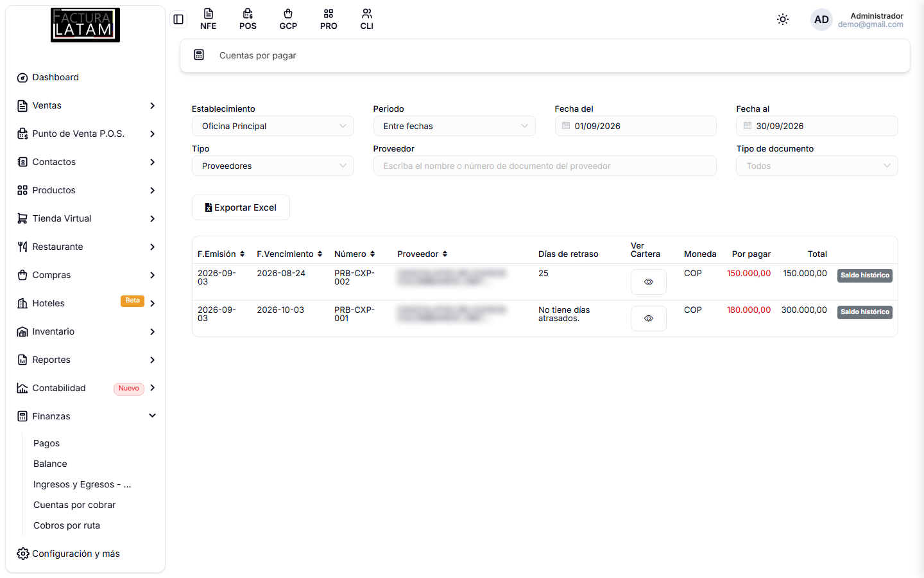Click the Contactos address book icon
This screenshot has height=578, width=924.
22,162
